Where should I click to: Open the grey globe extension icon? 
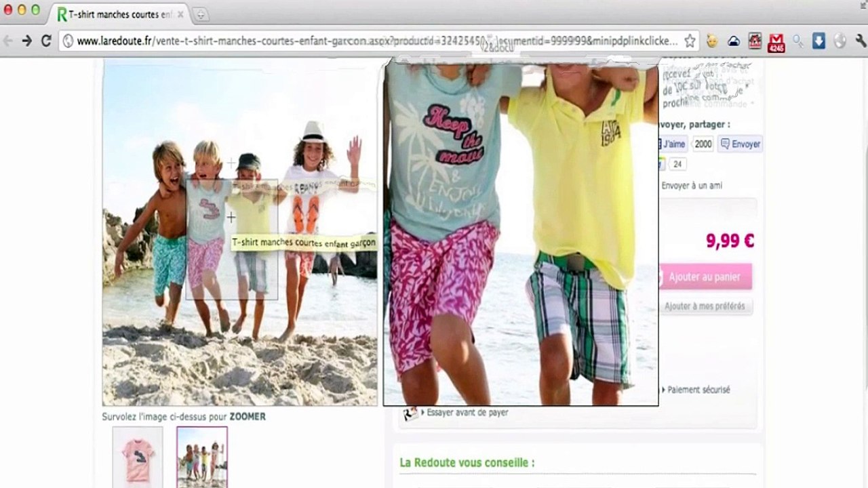tap(840, 41)
